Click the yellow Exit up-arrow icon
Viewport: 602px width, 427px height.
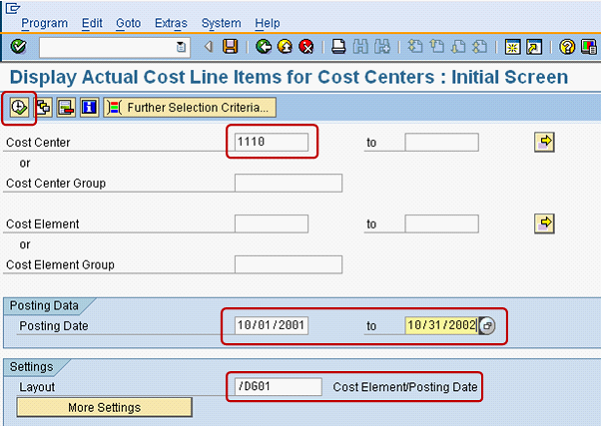(x=285, y=46)
